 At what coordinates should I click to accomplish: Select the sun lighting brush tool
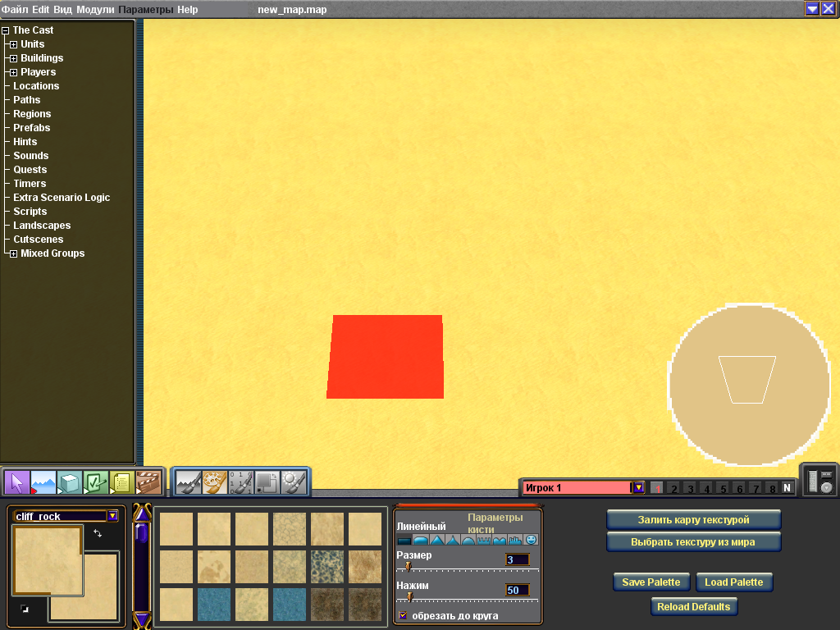point(294,482)
